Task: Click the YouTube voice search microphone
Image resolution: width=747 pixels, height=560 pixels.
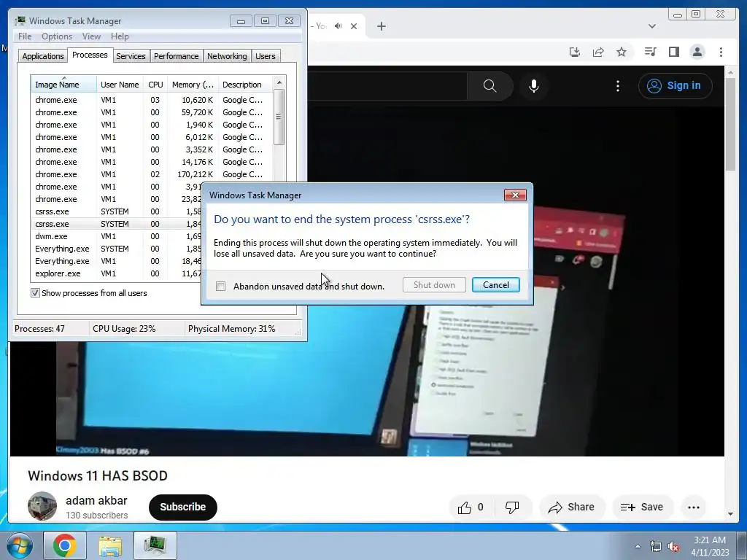Action: [x=533, y=86]
